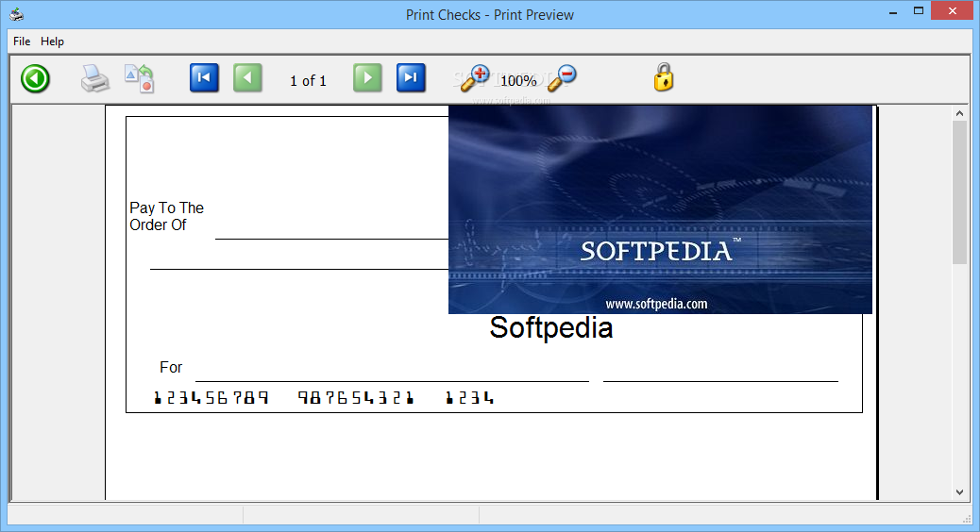This screenshot has height=532, width=980.
Task: Open the File menu
Action: [22, 42]
